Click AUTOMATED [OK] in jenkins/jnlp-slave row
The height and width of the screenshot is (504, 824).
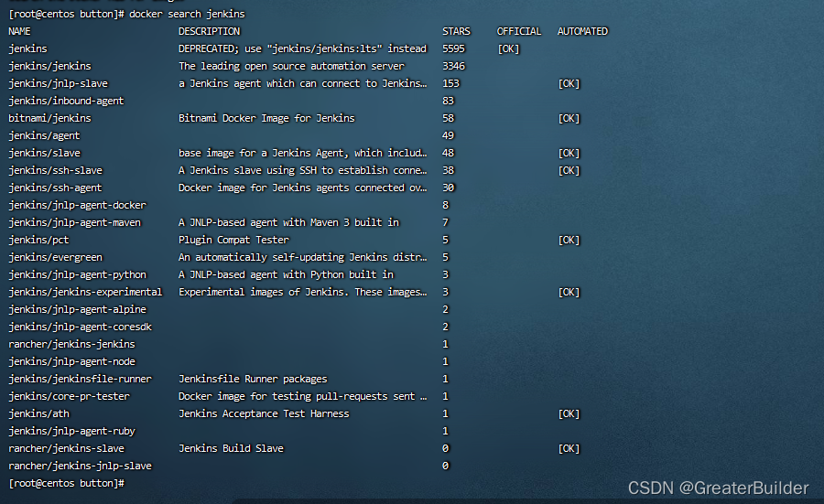tap(569, 83)
